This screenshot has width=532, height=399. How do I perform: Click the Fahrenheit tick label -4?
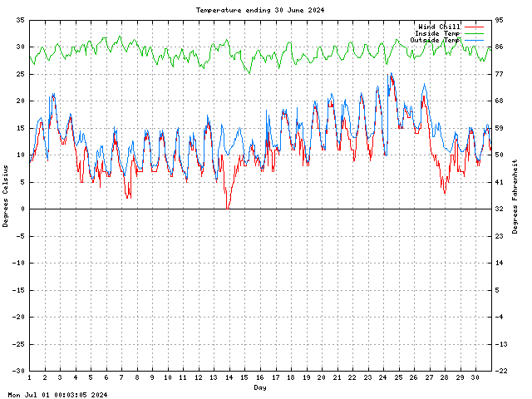(x=500, y=317)
